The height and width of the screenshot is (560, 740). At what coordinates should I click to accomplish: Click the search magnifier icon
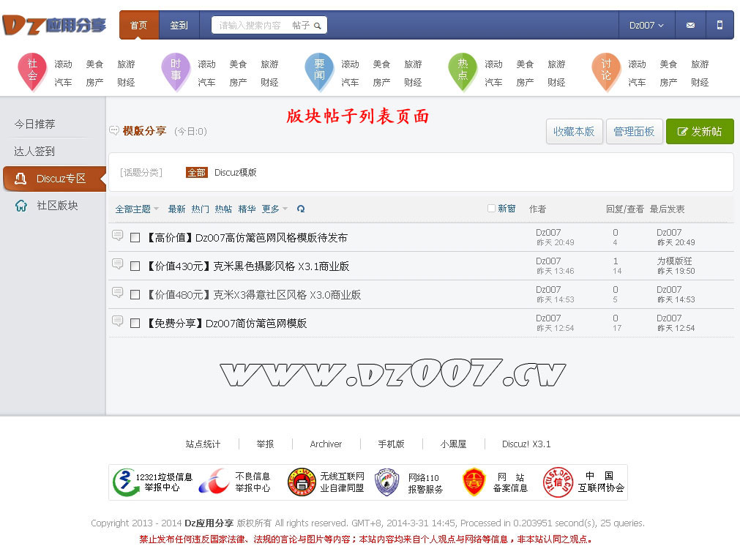(318, 26)
